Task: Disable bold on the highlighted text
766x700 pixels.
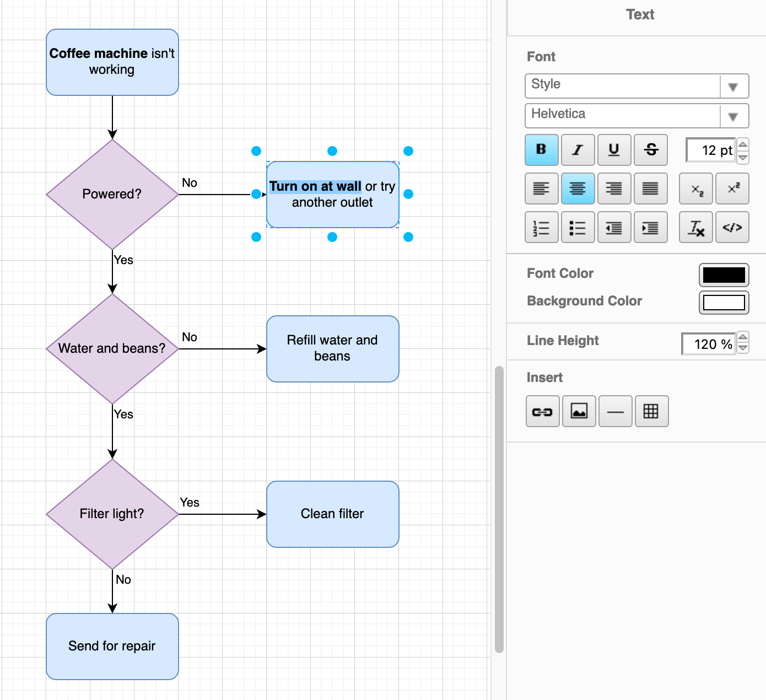Action: pos(541,149)
